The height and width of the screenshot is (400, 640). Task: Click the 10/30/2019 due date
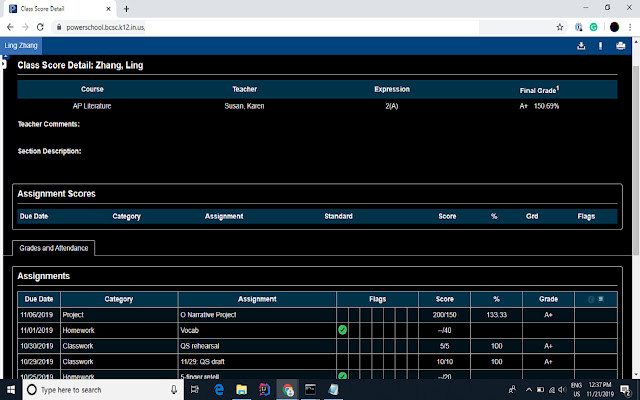(37, 346)
